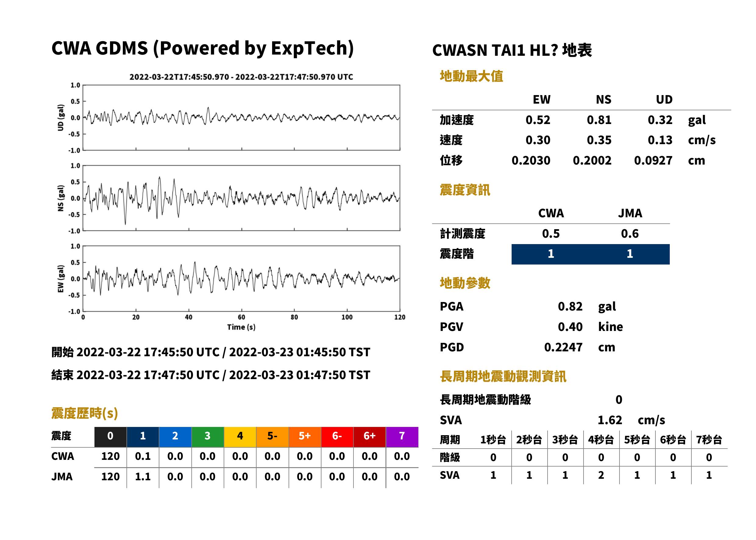The image size is (756, 540).
Task: Click the 震度歷時(s) section heading
Action: point(85,413)
